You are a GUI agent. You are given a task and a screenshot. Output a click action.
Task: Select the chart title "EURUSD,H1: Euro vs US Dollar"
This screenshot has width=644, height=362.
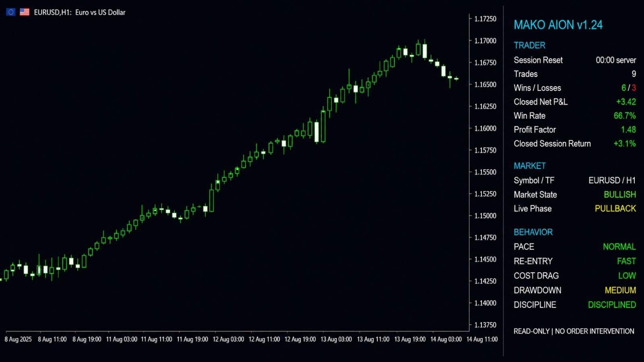click(x=80, y=12)
